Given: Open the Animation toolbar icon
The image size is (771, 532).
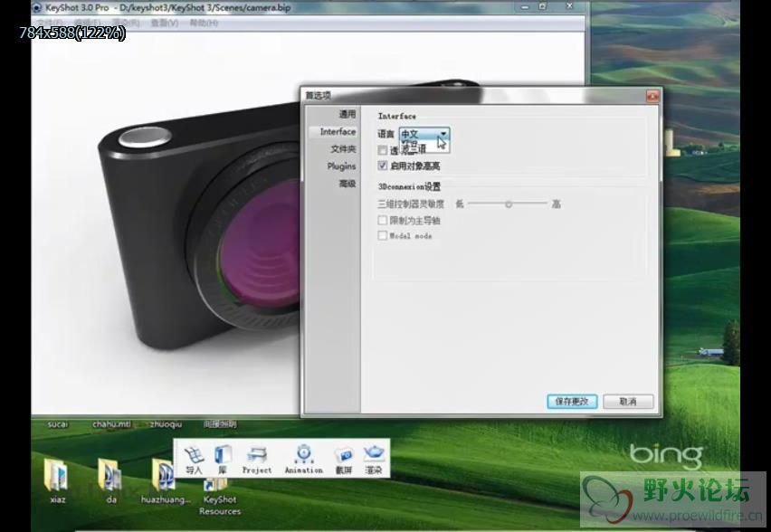Looking at the screenshot, I should pyautogui.click(x=304, y=460).
